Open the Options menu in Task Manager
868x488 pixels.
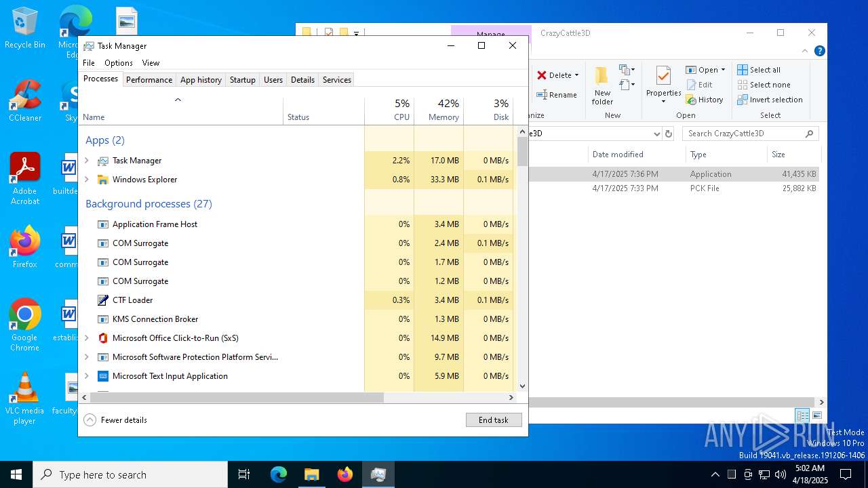pyautogui.click(x=119, y=63)
